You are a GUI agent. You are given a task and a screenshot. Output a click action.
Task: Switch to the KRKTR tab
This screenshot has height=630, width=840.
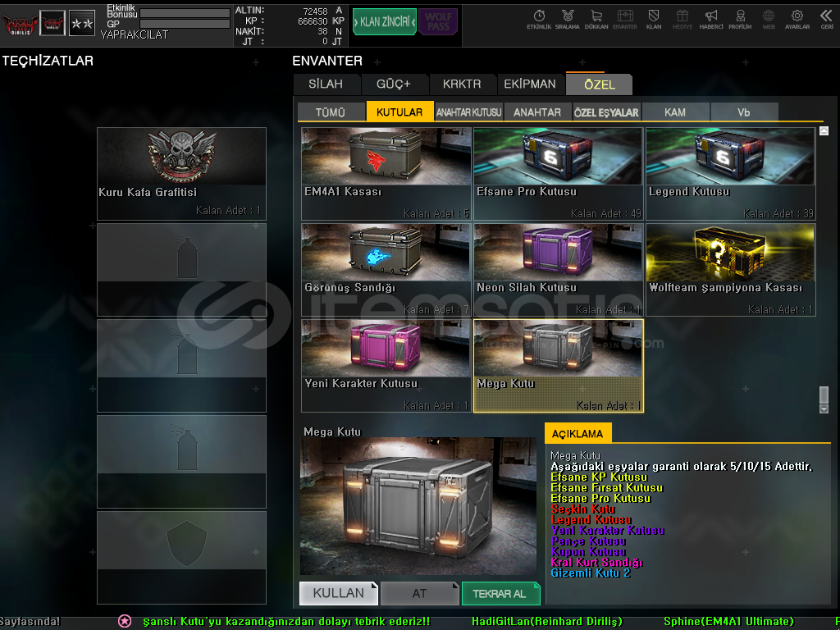point(462,84)
